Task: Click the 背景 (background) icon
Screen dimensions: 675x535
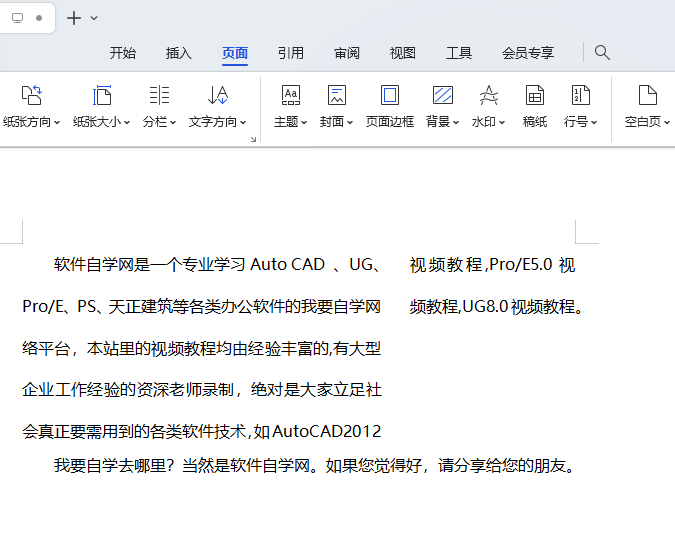Action: [443, 95]
